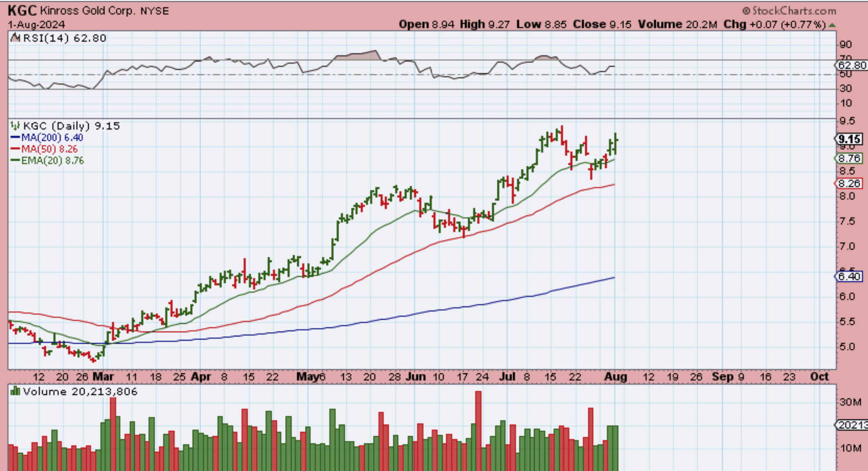Click the green up-triangle after the Chg value
The height and width of the screenshot is (471, 868).
point(832,25)
